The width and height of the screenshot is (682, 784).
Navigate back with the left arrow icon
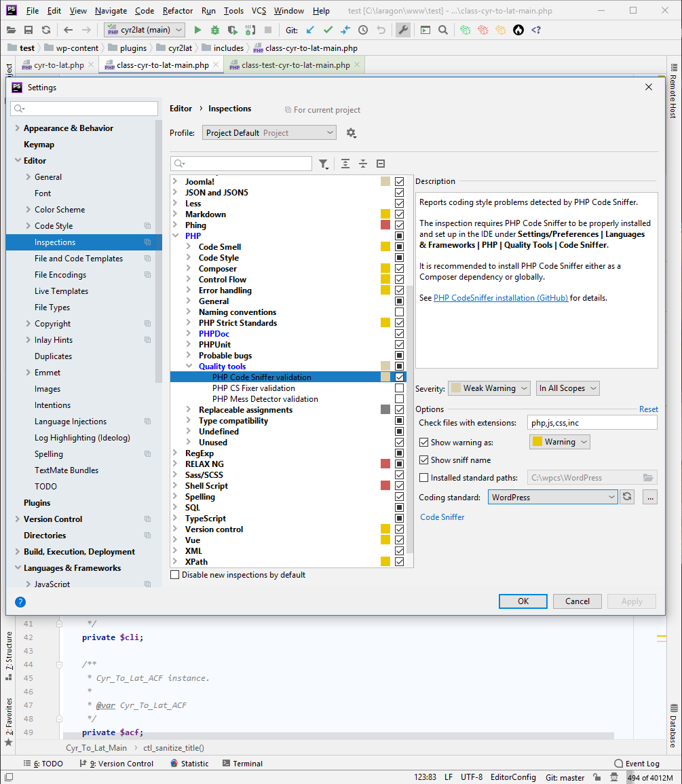point(68,30)
